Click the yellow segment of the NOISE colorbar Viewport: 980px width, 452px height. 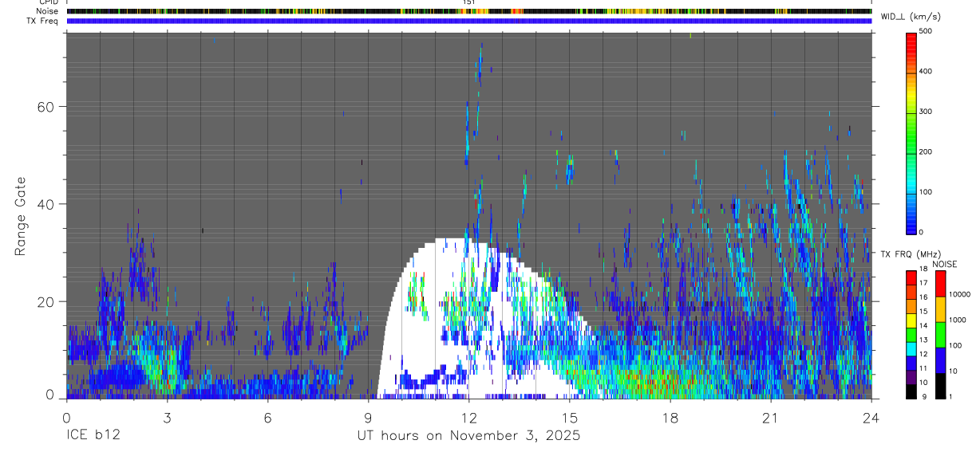[x=941, y=309]
